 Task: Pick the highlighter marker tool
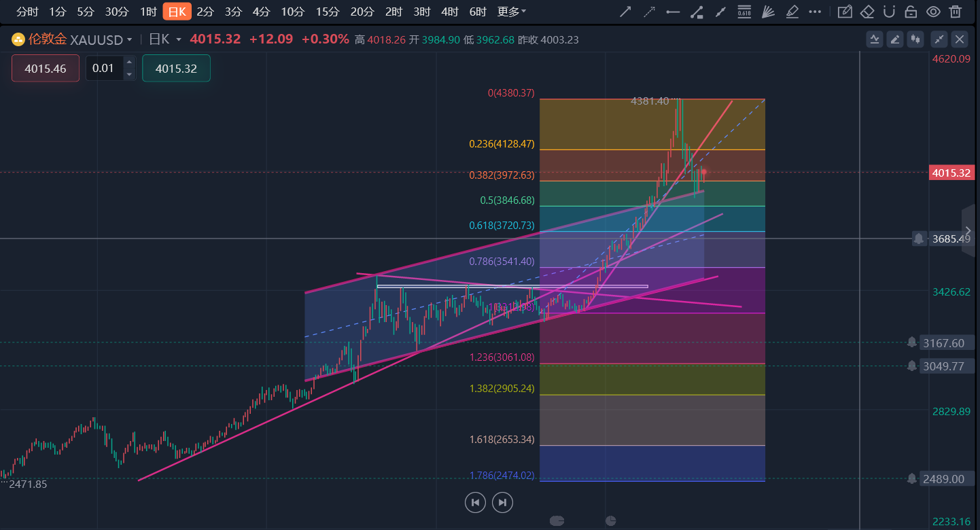click(x=792, y=12)
